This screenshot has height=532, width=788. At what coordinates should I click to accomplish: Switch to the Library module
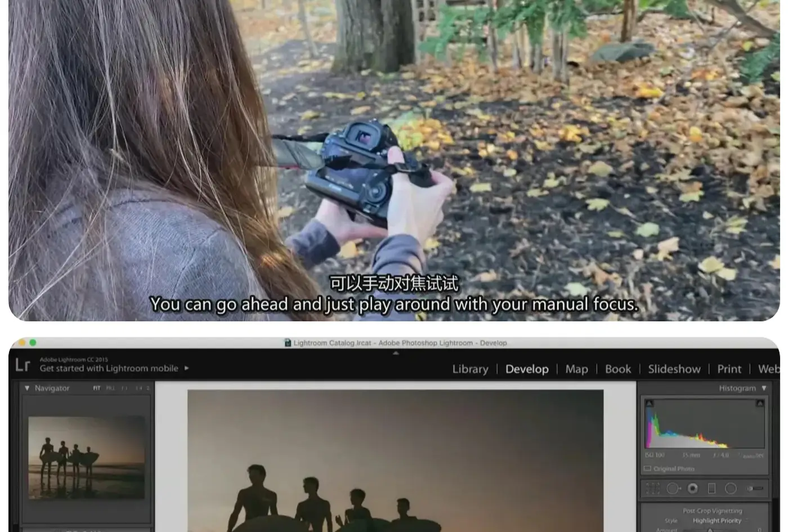(470, 369)
